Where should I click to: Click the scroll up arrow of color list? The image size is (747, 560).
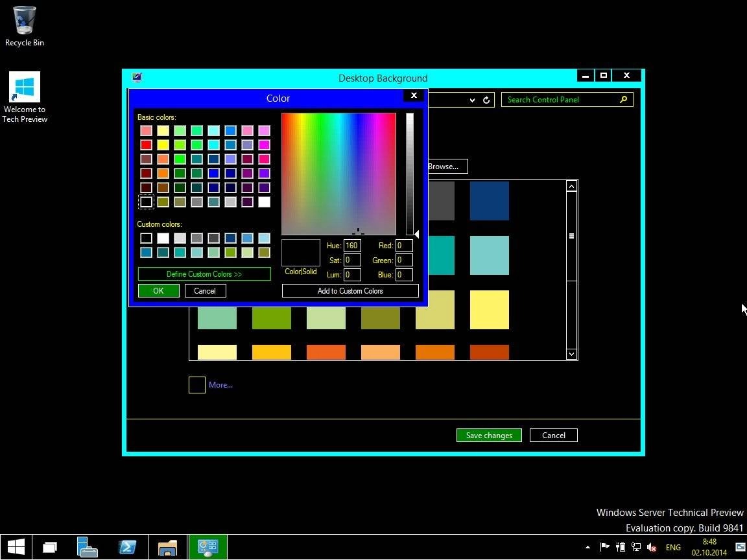coord(572,186)
